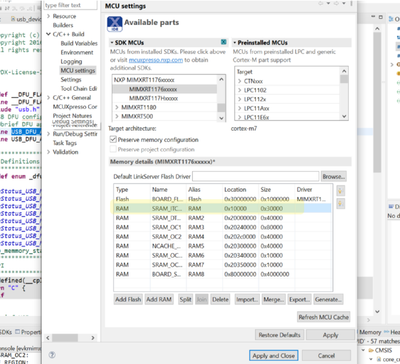Click SDK MCU list scroll-down arrow
The height and width of the screenshot is (364, 400).
[221, 118]
